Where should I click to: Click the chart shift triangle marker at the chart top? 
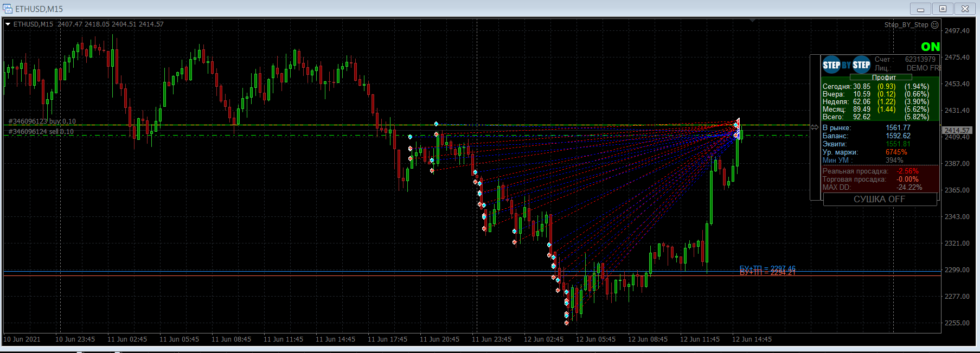tap(753, 21)
